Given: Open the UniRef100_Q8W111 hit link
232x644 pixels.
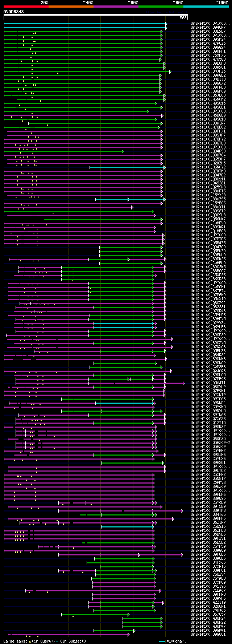Looking at the screenshot, I should point(208,179).
